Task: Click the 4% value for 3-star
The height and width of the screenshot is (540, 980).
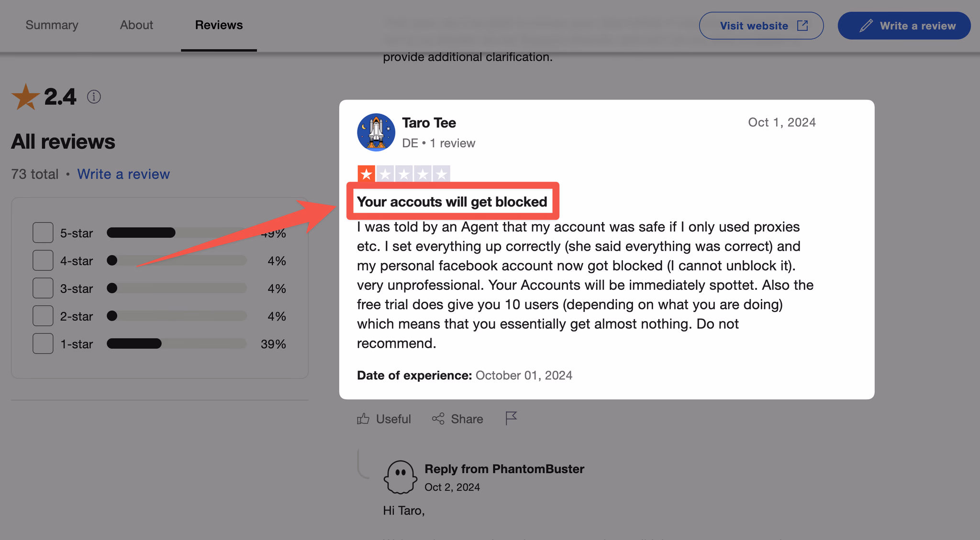Action: point(277,288)
